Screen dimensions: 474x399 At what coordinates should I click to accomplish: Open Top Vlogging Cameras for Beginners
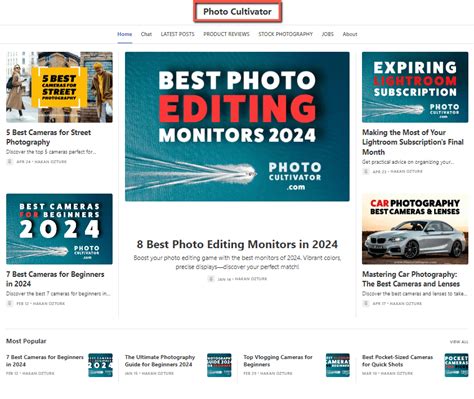(x=278, y=361)
